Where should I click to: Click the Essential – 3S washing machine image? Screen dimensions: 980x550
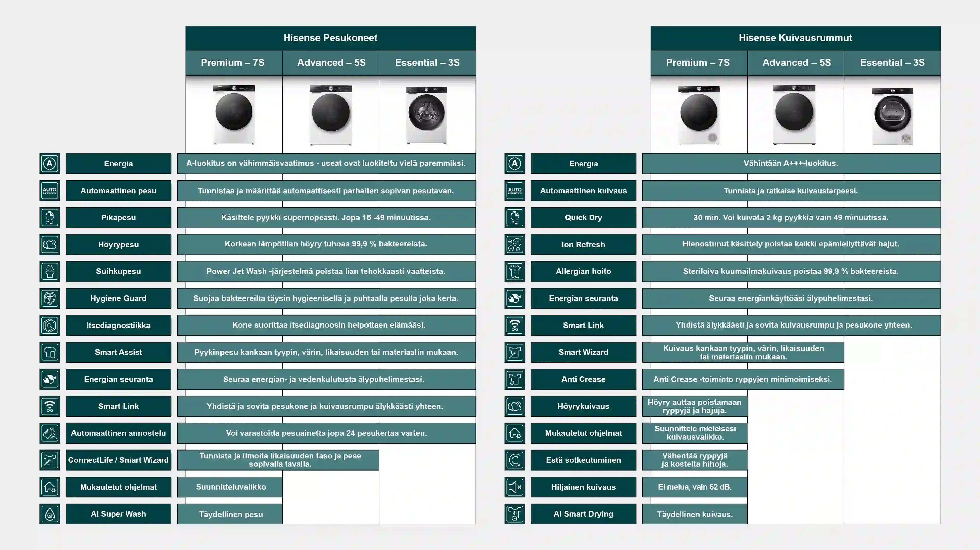click(x=426, y=115)
